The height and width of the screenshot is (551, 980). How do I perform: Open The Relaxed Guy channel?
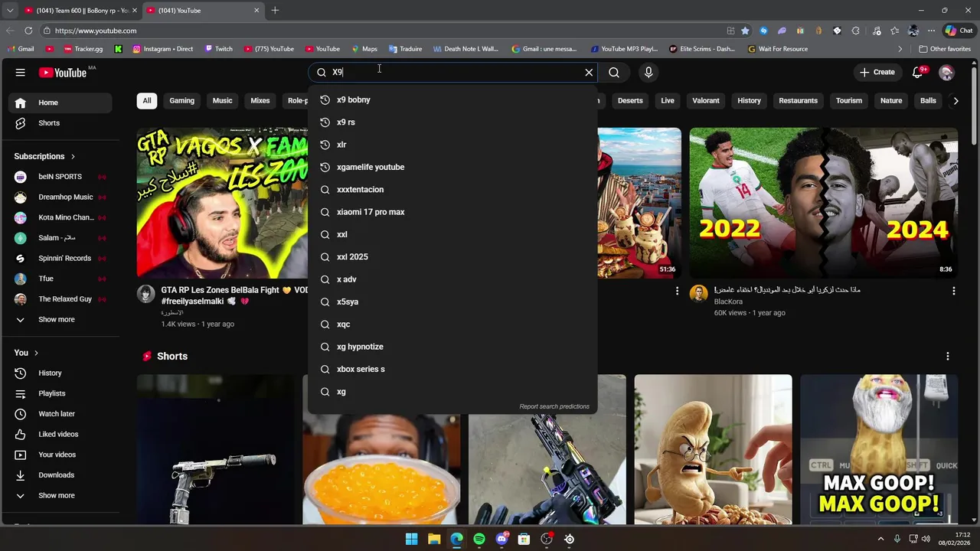pos(60,299)
